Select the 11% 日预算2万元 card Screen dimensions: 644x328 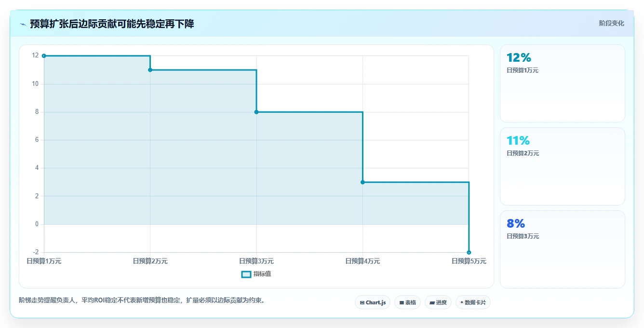pos(562,166)
